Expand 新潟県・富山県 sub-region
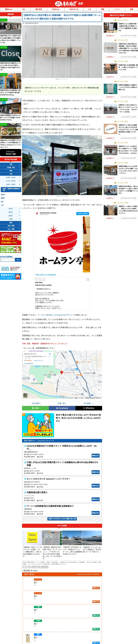Viewport: 138px width, 644px height. 11,178
